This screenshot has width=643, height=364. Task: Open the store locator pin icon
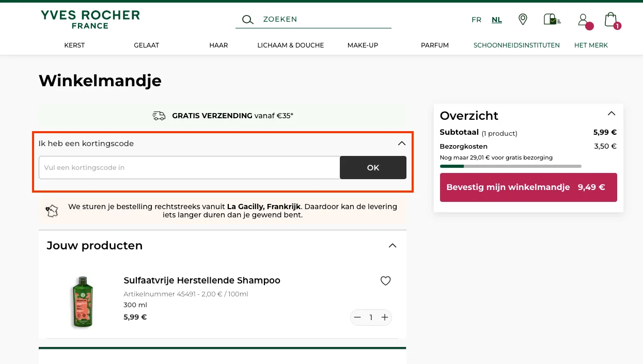(523, 19)
